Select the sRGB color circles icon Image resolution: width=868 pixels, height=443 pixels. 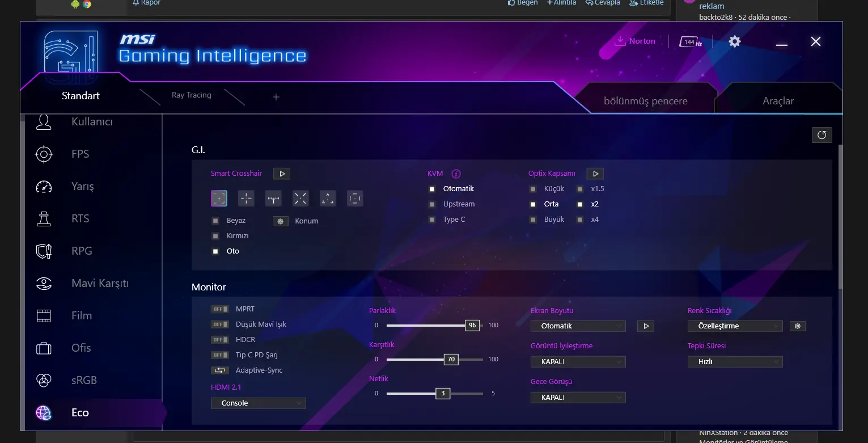(44, 380)
